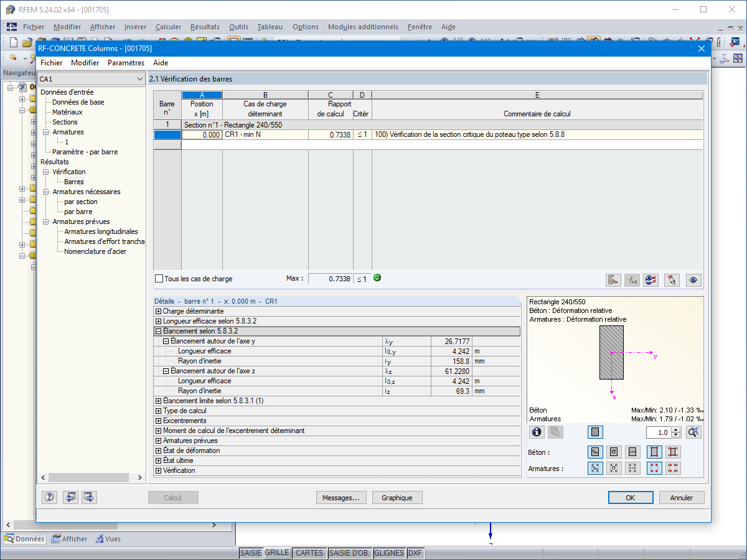The width and height of the screenshot is (747, 560).
Task: Toggle the eye view icon
Action: [694, 280]
